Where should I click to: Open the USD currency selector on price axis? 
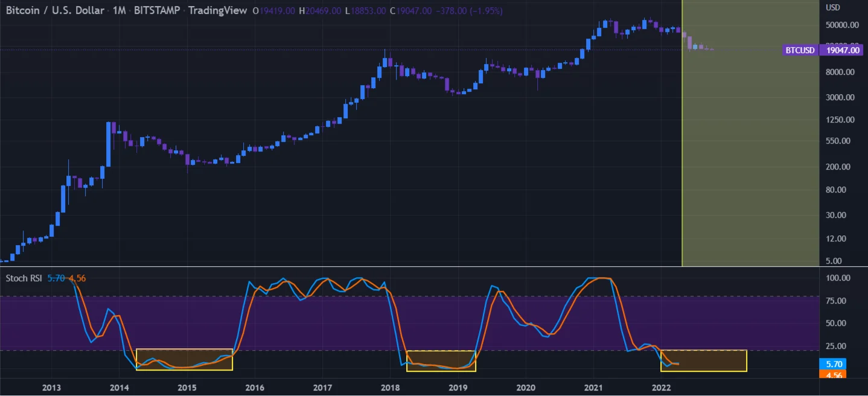tap(833, 7)
